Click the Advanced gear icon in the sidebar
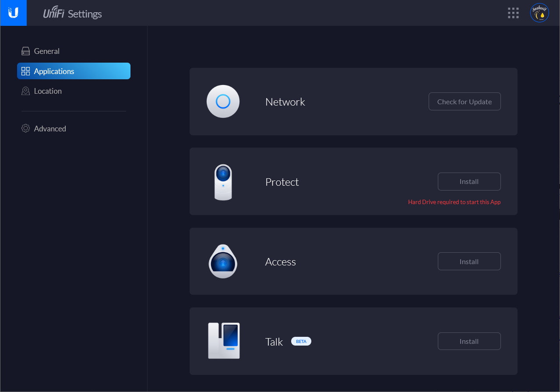Viewport: 560px width, 392px height. coord(25,128)
